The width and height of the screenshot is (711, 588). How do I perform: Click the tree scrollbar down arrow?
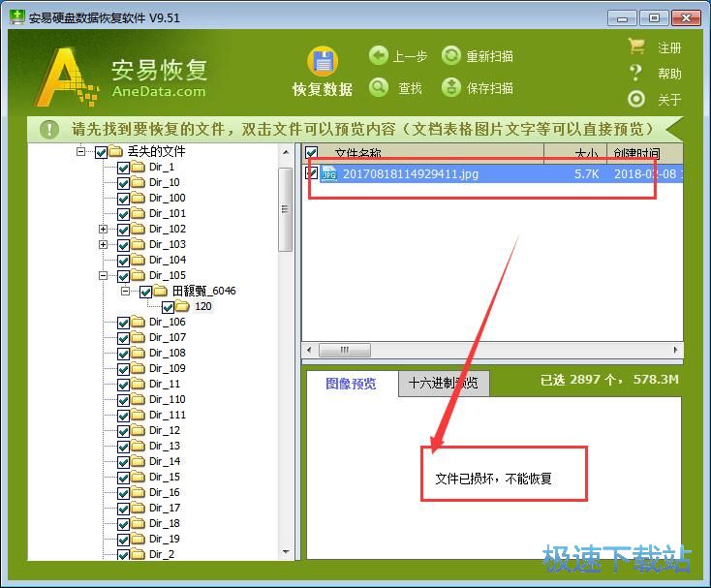(285, 552)
